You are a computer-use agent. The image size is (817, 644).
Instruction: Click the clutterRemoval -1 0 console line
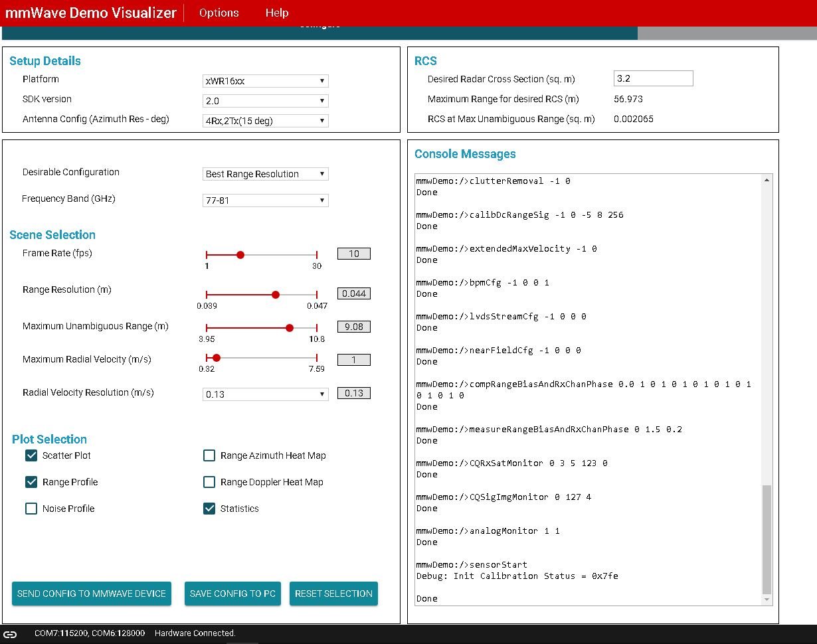point(494,181)
